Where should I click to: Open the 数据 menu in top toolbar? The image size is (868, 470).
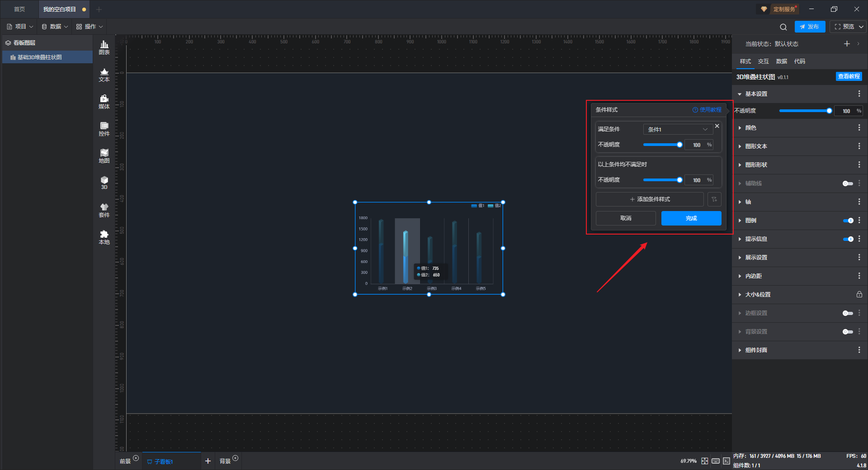[55, 27]
